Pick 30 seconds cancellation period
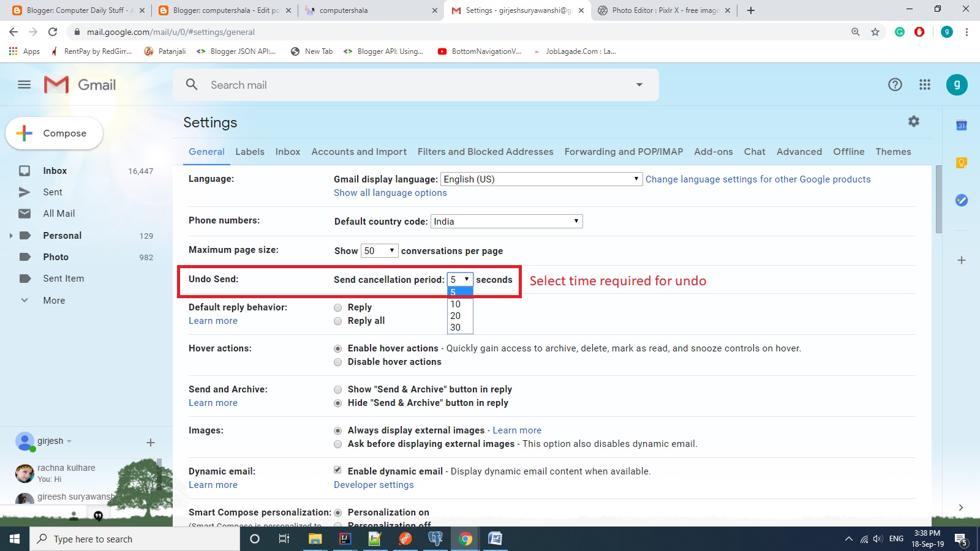Viewport: 980px width, 551px height. pyautogui.click(x=460, y=328)
